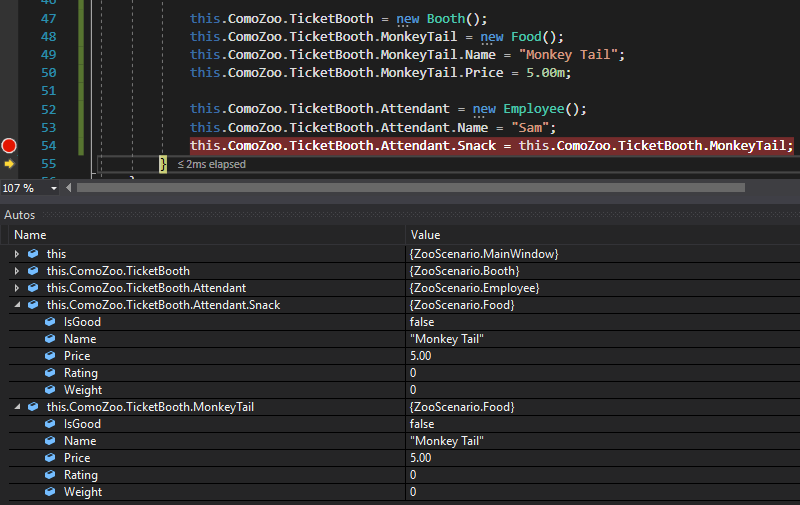The image size is (800, 505).
Task: Click the left scroll arrow of editor scrollbar
Action: pos(67,187)
